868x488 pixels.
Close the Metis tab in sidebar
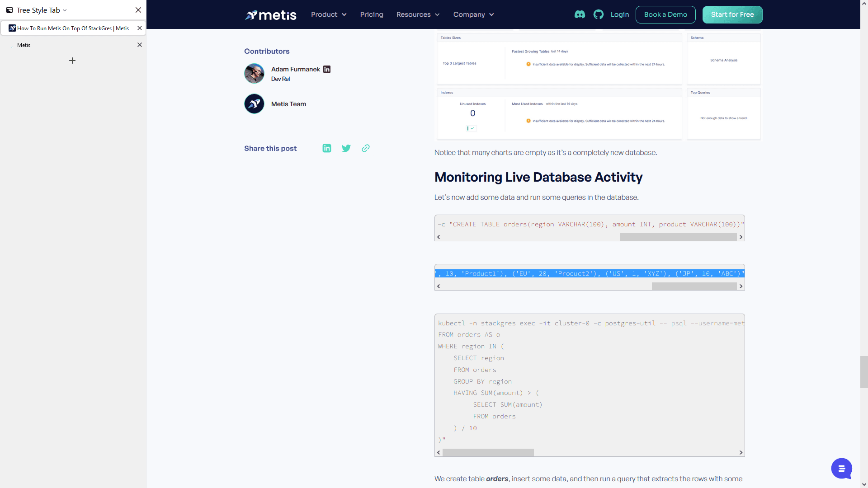click(x=140, y=45)
